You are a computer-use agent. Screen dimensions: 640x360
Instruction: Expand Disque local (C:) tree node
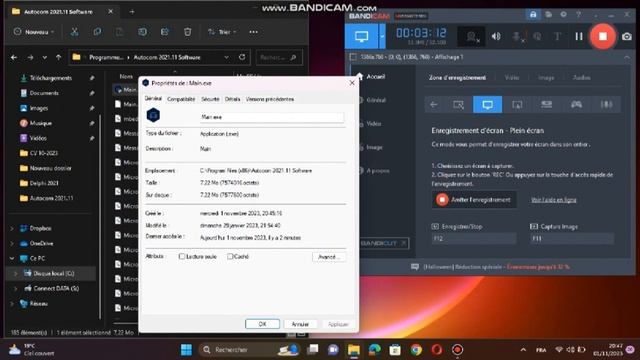pyautogui.click(x=16, y=273)
